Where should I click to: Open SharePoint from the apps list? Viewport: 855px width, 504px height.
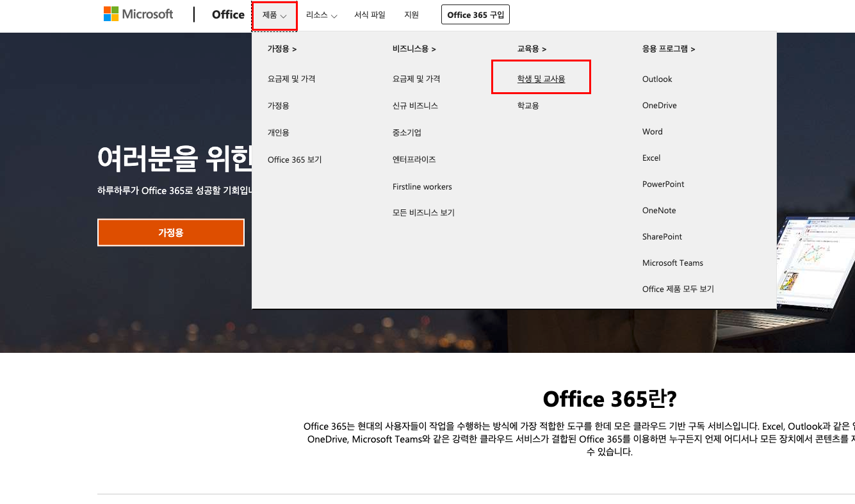pyautogui.click(x=662, y=236)
